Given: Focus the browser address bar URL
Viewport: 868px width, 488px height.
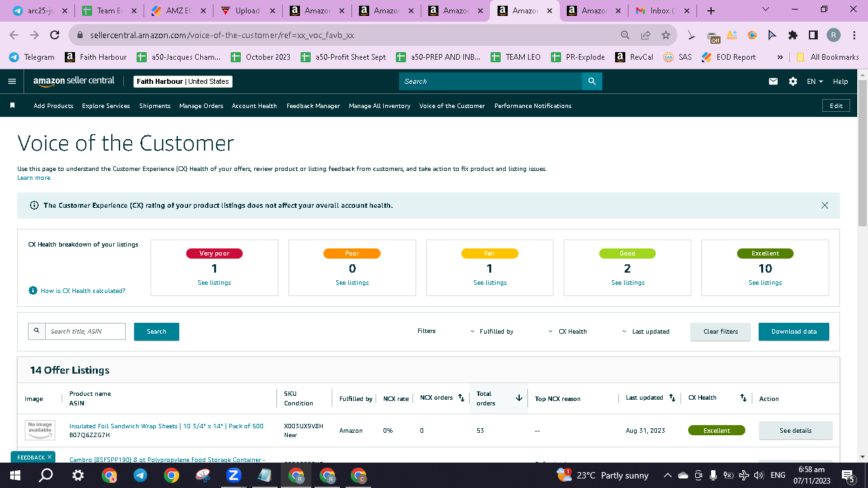Looking at the screenshot, I should (222, 35).
